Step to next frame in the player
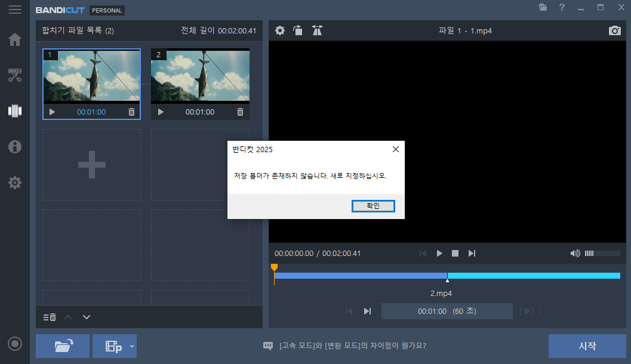 pyautogui.click(x=472, y=254)
